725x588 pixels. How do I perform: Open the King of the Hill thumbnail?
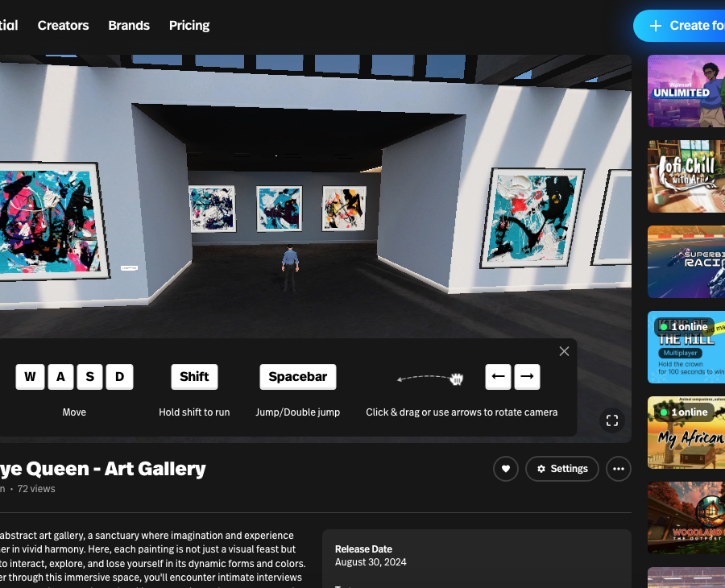686,347
